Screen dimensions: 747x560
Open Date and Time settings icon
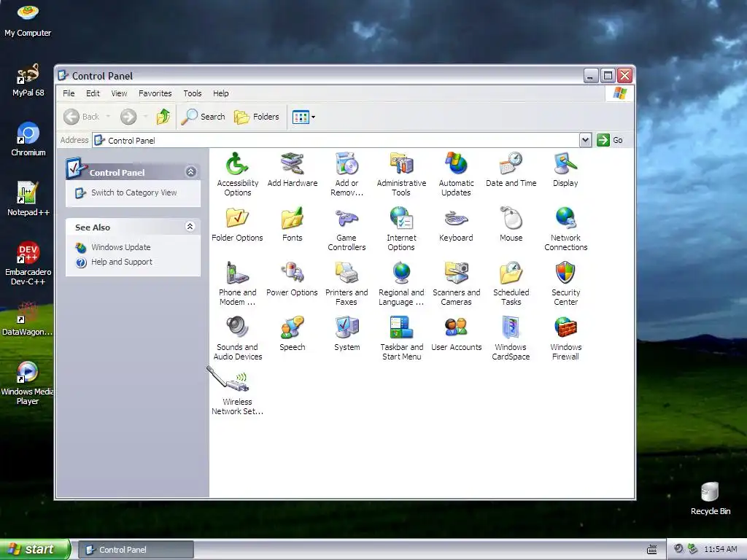[511, 170]
